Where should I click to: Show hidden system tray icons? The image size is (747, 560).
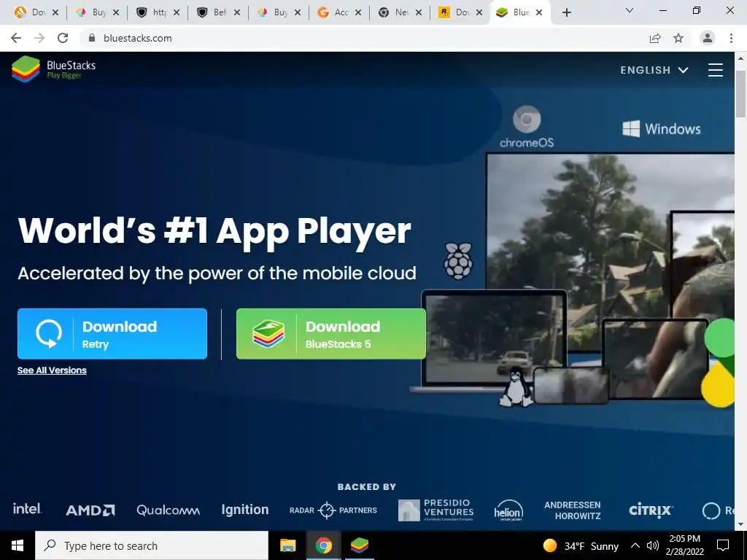tap(635, 545)
